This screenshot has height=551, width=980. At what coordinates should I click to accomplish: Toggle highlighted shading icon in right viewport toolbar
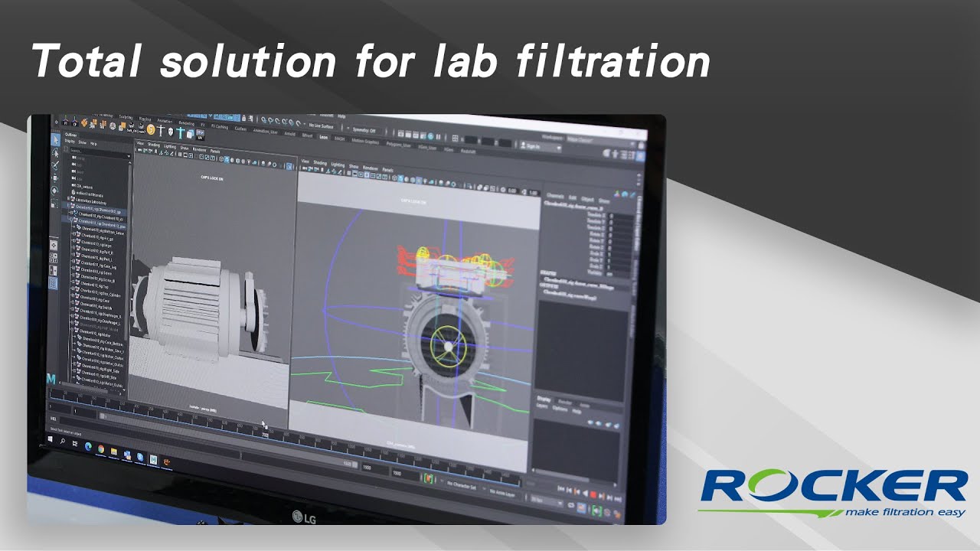400,178
